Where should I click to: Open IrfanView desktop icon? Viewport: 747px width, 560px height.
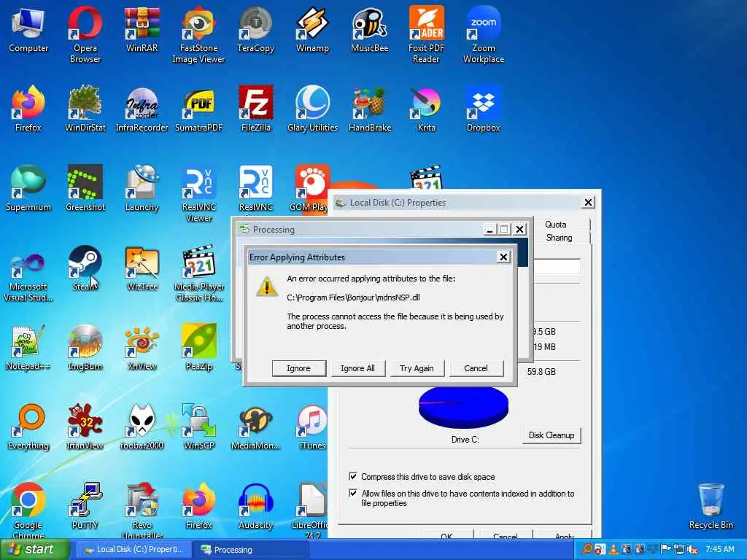pyautogui.click(x=85, y=427)
